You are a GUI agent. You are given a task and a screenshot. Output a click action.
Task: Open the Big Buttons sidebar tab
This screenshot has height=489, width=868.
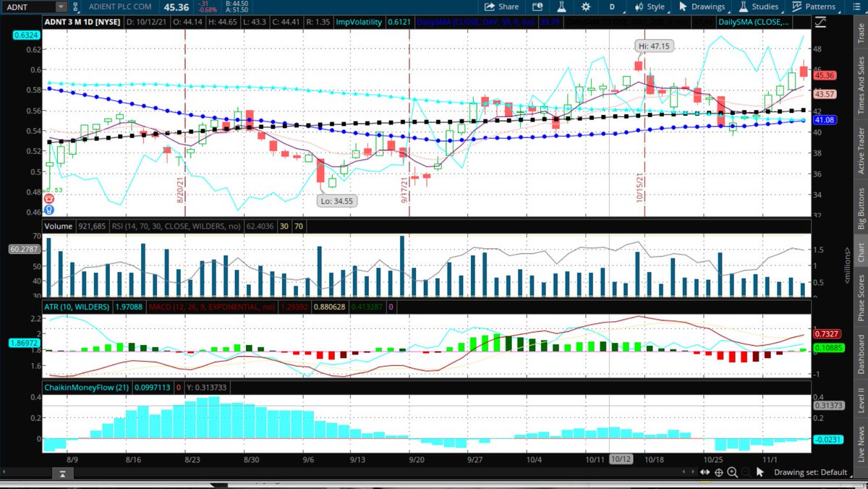[861, 207]
